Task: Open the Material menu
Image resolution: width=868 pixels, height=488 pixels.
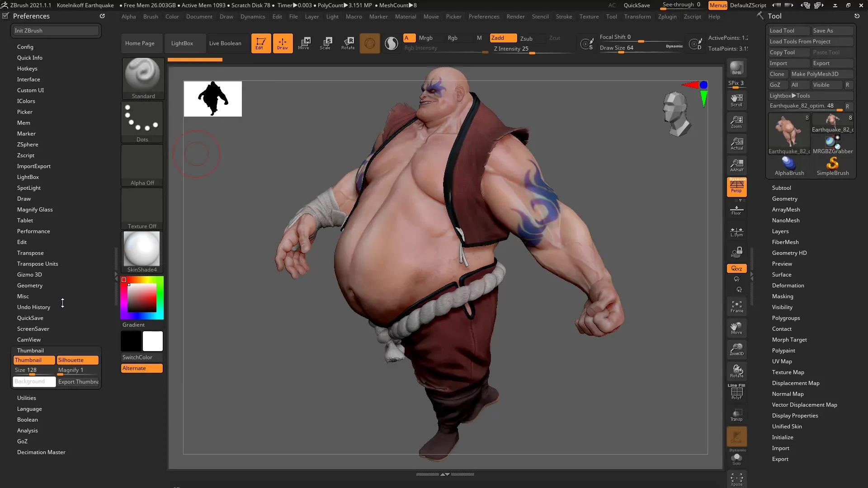Action: point(406,17)
